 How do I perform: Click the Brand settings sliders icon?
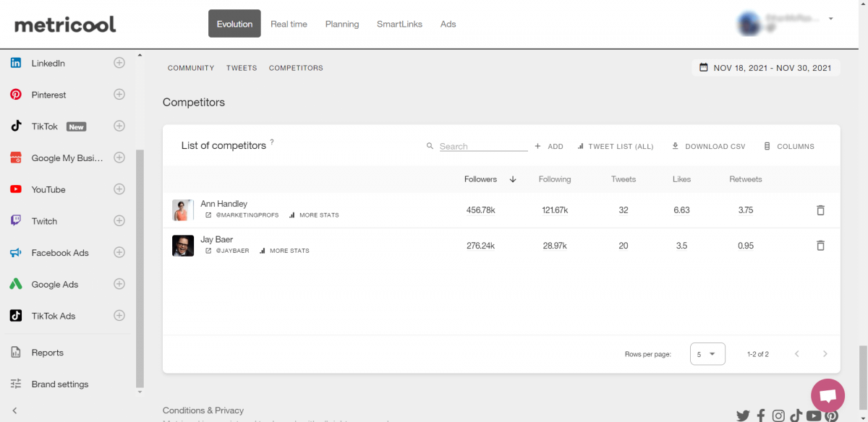pyautogui.click(x=15, y=384)
